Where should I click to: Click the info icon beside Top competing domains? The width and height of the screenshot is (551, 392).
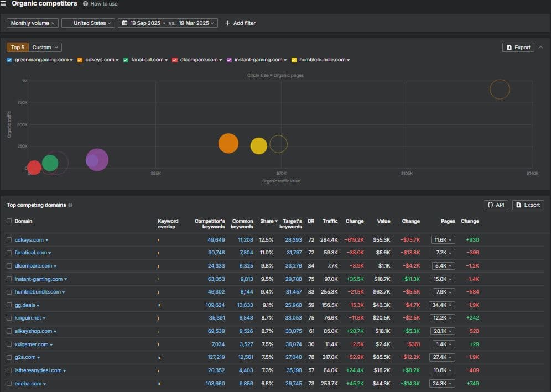click(x=70, y=205)
